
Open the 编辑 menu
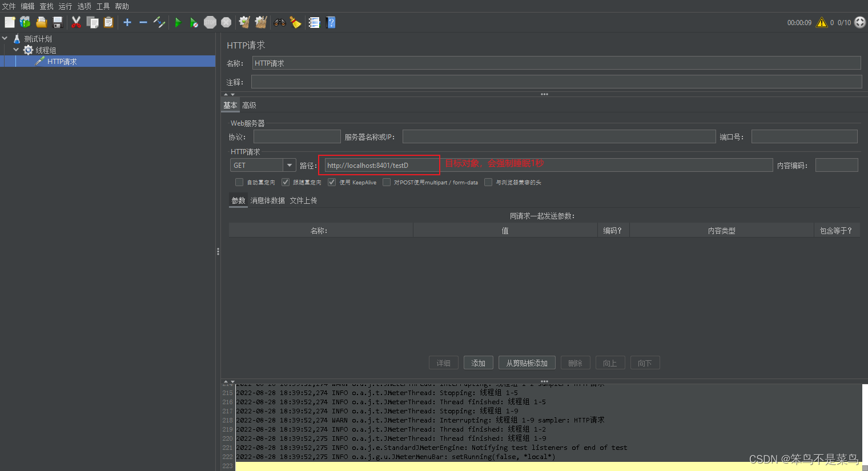pos(28,6)
